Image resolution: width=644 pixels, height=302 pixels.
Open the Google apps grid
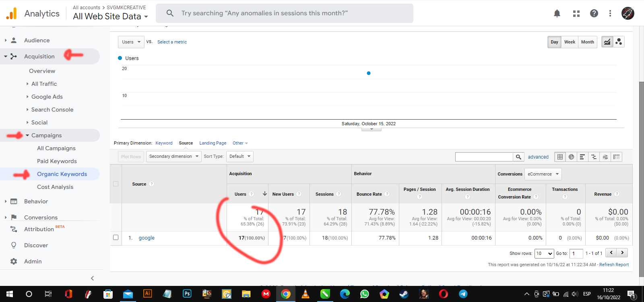(576, 13)
